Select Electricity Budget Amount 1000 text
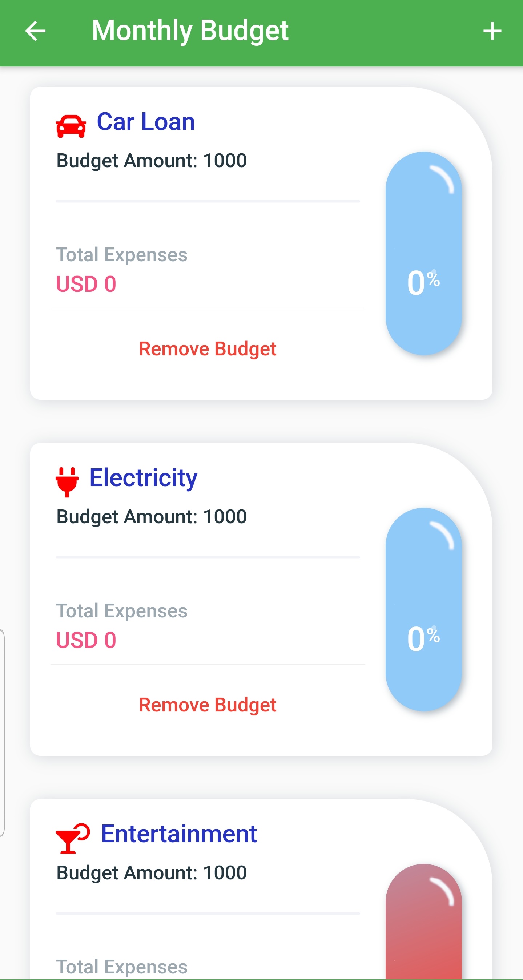 pyautogui.click(x=152, y=517)
